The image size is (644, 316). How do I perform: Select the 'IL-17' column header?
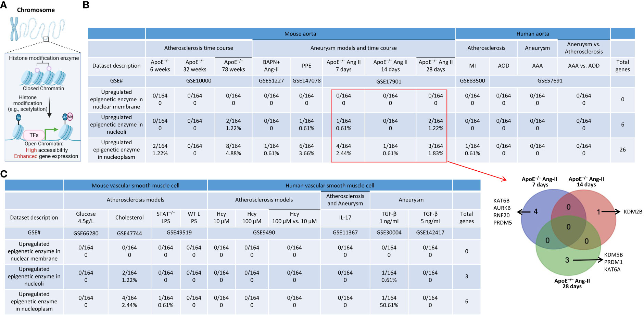click(x=345, y=218)
